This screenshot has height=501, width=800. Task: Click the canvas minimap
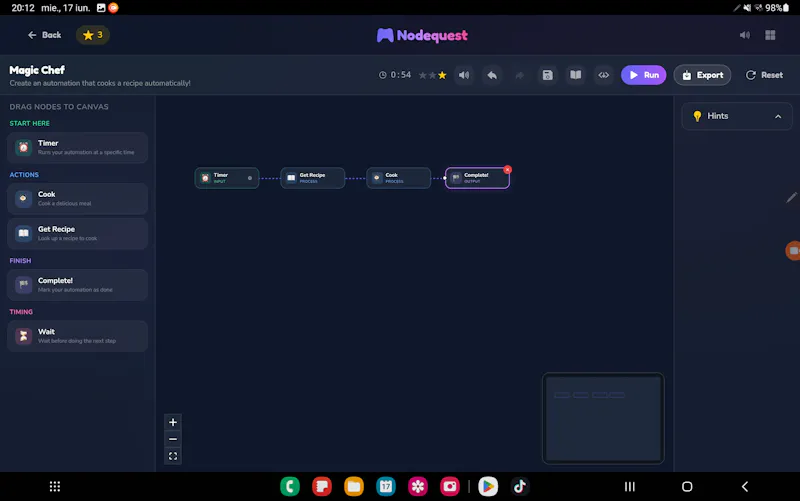603,418
